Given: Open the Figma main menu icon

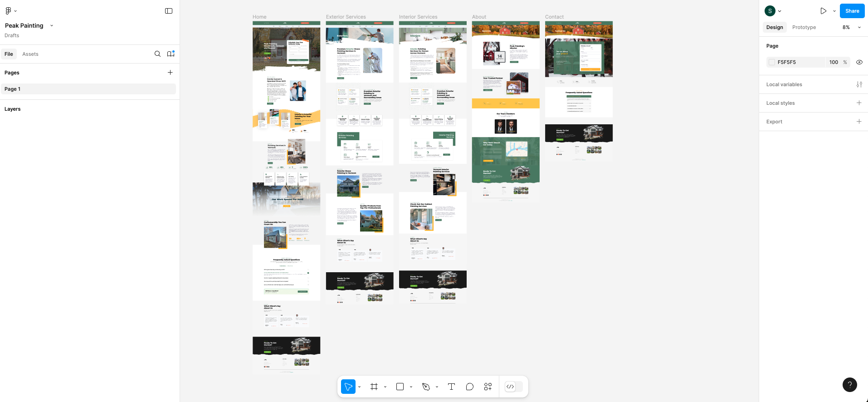Looking at the screenshot, I should [x=8, y=11].
